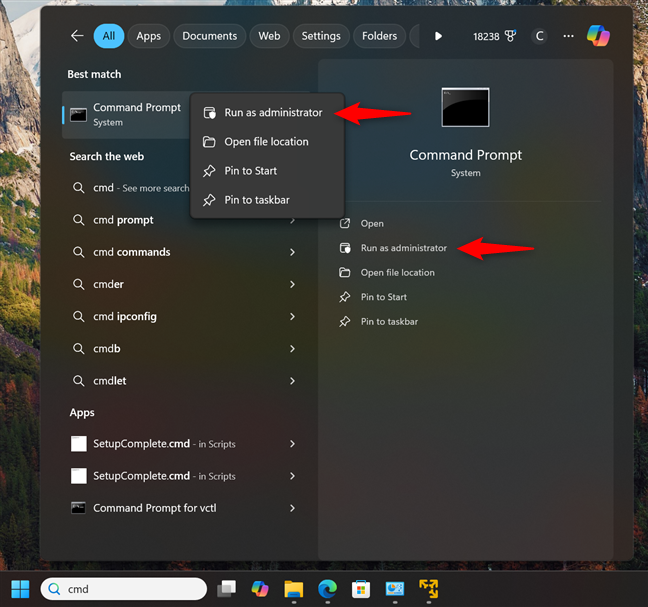Select the All filter tab

[109, 36]
